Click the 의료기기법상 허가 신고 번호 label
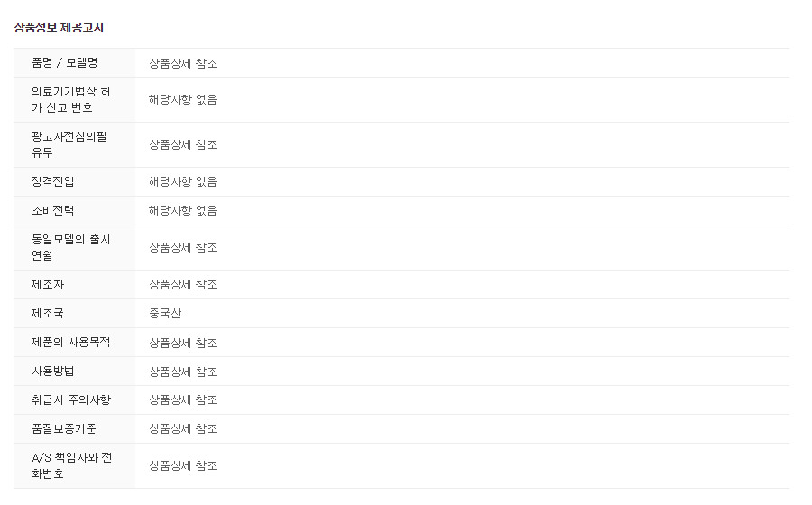The height and width of the screenshot is (505, 812). 71,100
